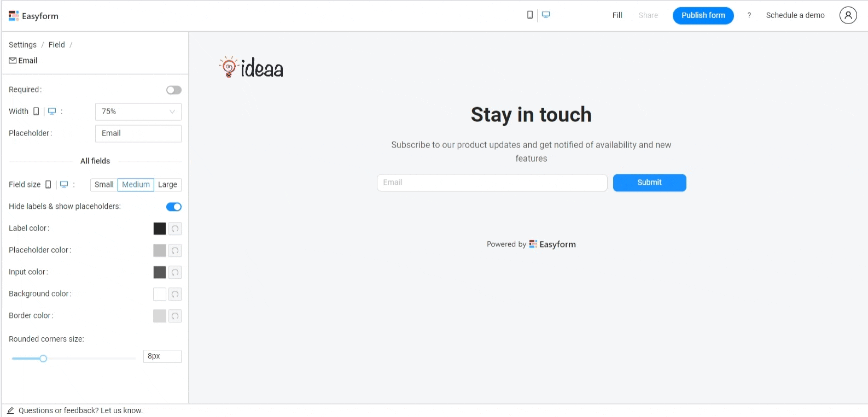Click the Rounded corners size slider handle
The width and height of the screenshot is (868, 417).
pos(43,359)
